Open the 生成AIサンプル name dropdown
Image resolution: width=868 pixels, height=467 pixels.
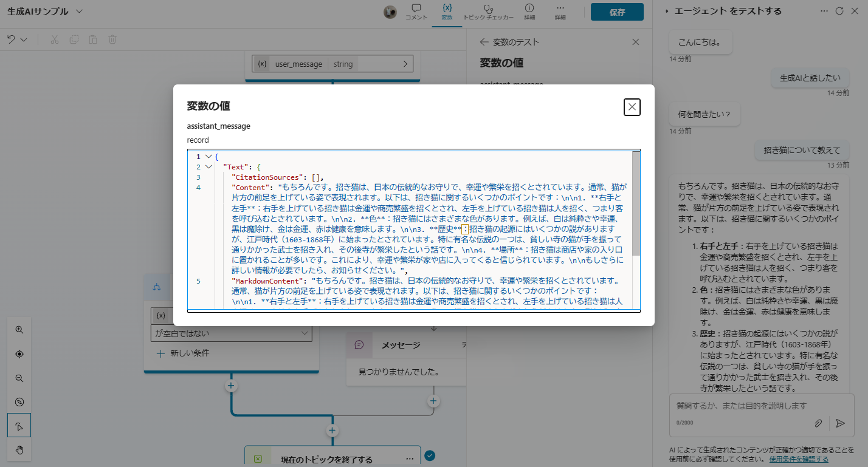point(78,11)
